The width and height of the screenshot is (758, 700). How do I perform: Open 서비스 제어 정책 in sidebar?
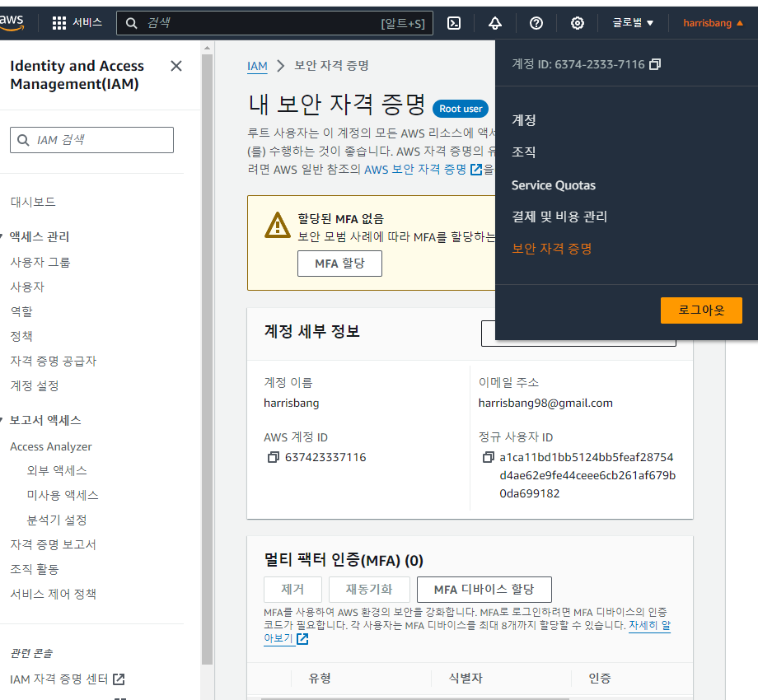click(54, 595)
